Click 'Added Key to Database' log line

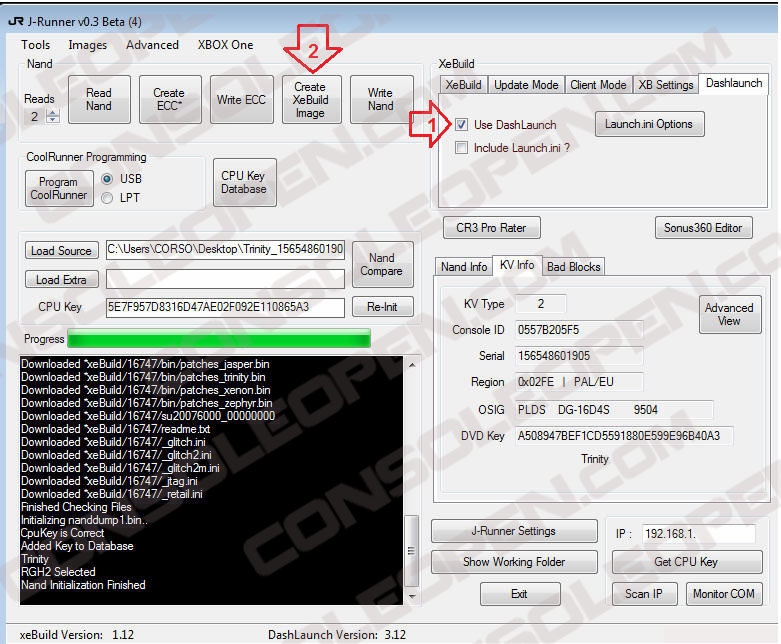point(77,546)
